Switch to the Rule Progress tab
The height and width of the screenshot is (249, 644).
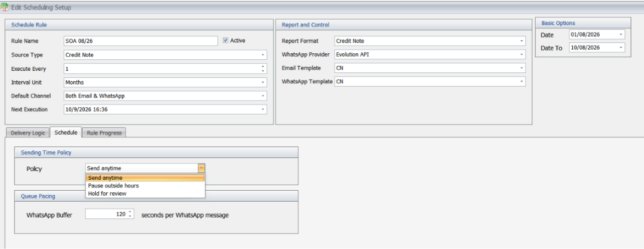tap(104, 133)
